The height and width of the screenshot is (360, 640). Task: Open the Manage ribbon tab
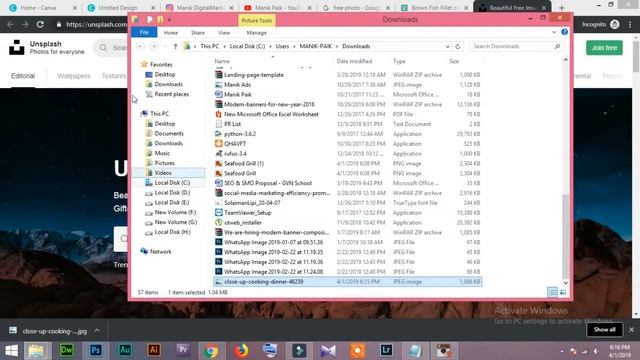click(x=256, y=33)
